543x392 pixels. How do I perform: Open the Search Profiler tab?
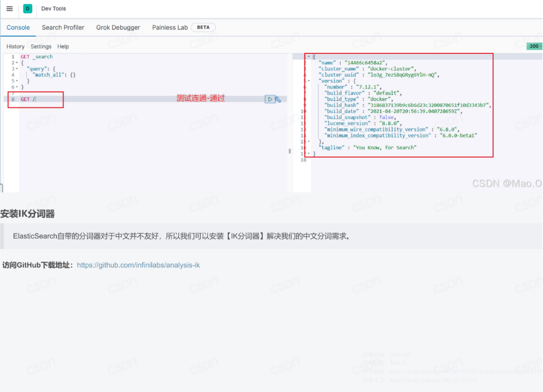(63, 27)
